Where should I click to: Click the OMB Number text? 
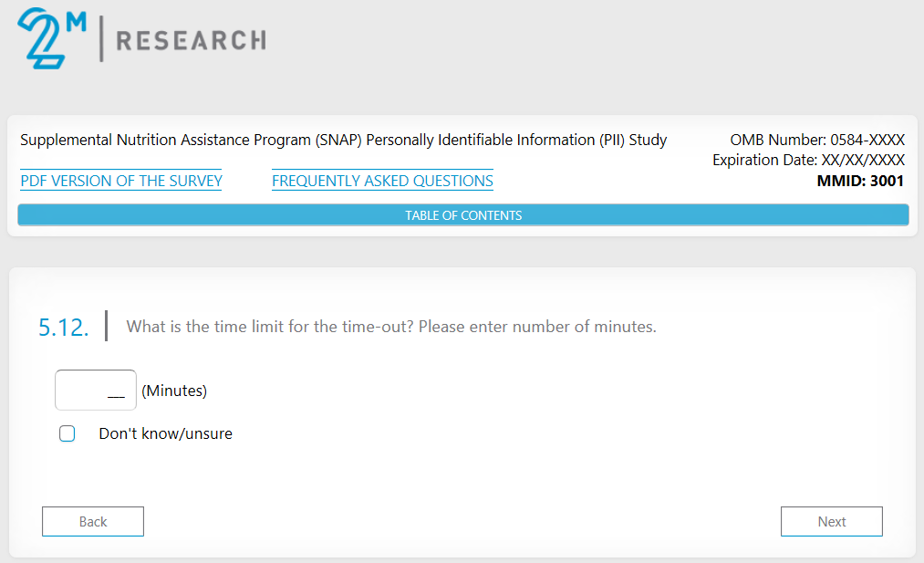pos(817,140)
